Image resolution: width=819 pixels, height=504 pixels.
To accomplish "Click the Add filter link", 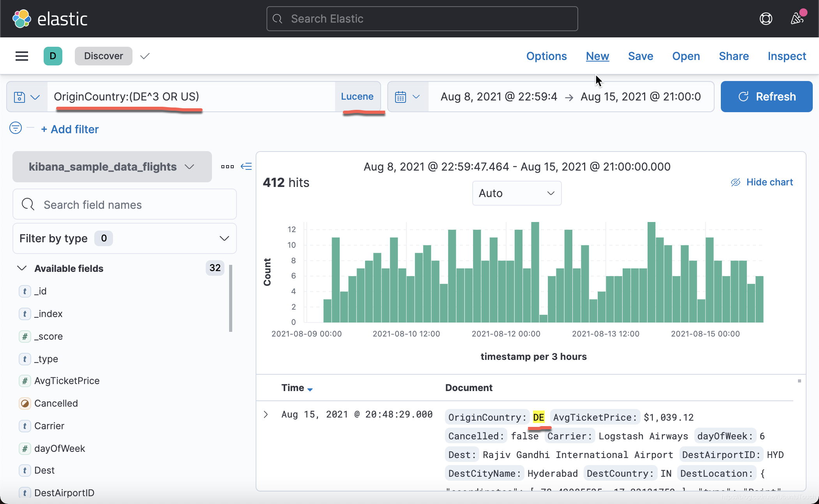I will tap(70, 129).
